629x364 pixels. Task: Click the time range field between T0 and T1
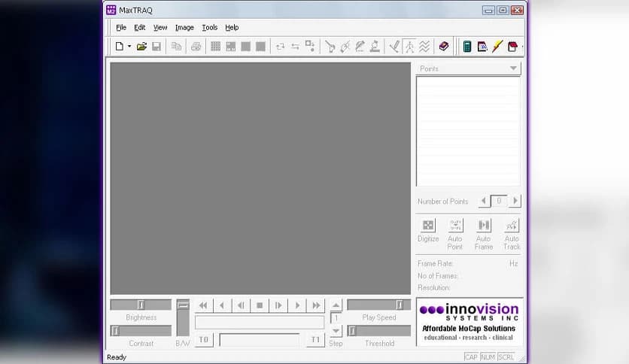(260, 340)
